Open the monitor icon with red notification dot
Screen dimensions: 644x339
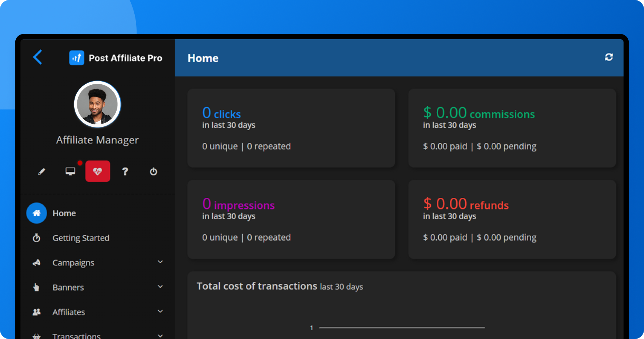click(x=70, y=171)
